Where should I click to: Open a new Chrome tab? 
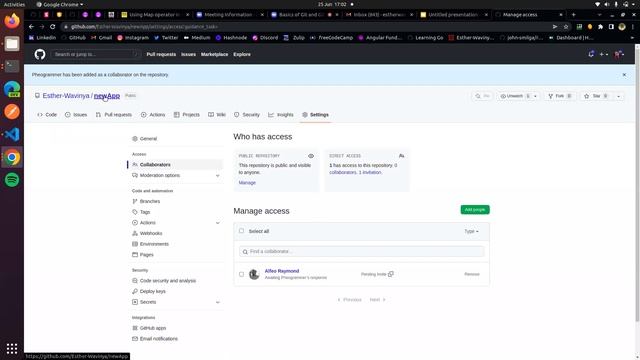click(573, 15)
